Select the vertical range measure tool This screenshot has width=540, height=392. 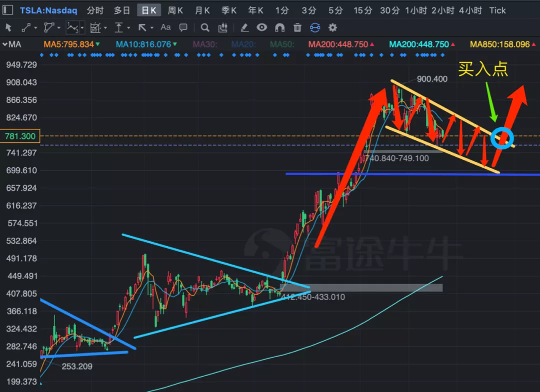119,27
